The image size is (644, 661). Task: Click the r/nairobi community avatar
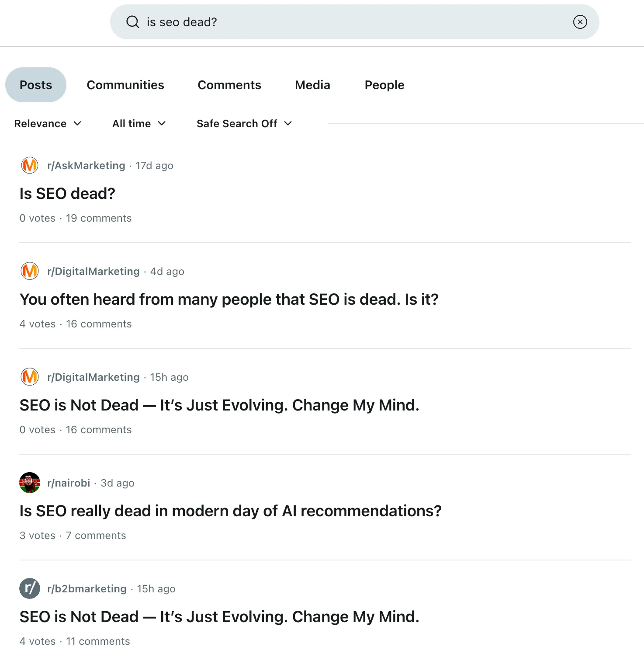30,483
